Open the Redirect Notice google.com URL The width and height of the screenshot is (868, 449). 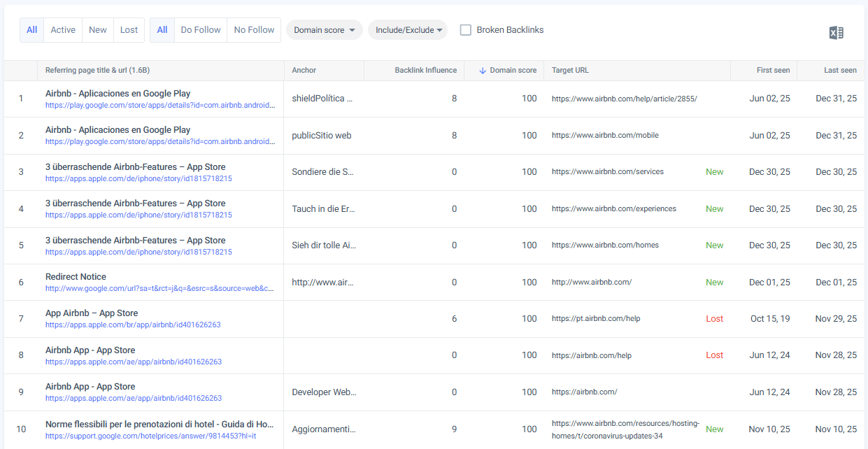pyautogui.click(x=160, y=288)
